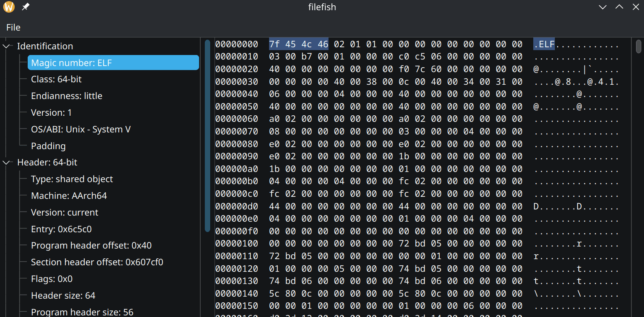Click the Version: 1 identification entry
The image size is (644, 317).
(x=51, y=112)
